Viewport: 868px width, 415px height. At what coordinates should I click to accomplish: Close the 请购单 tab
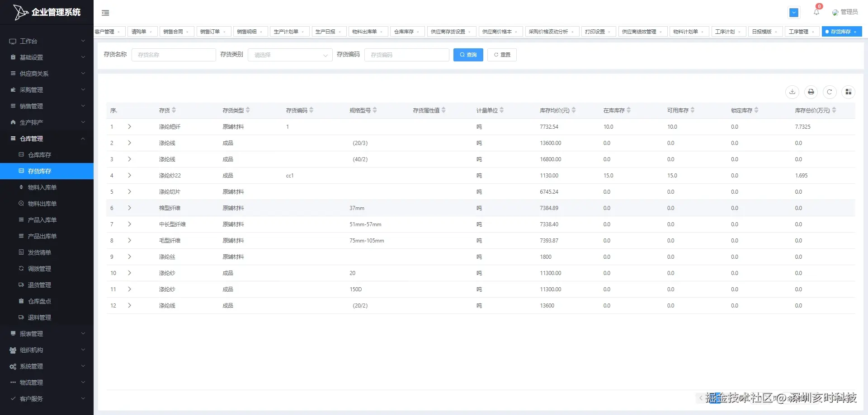[x=151, y=32]
